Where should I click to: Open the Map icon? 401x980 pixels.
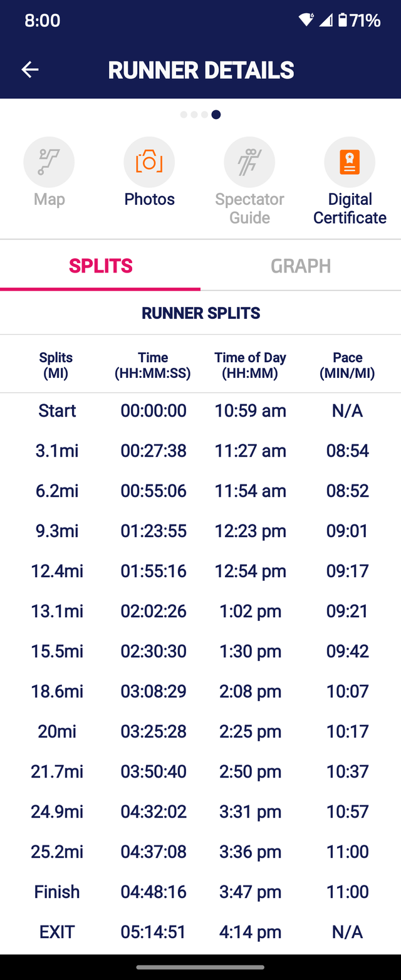[49, 162]
